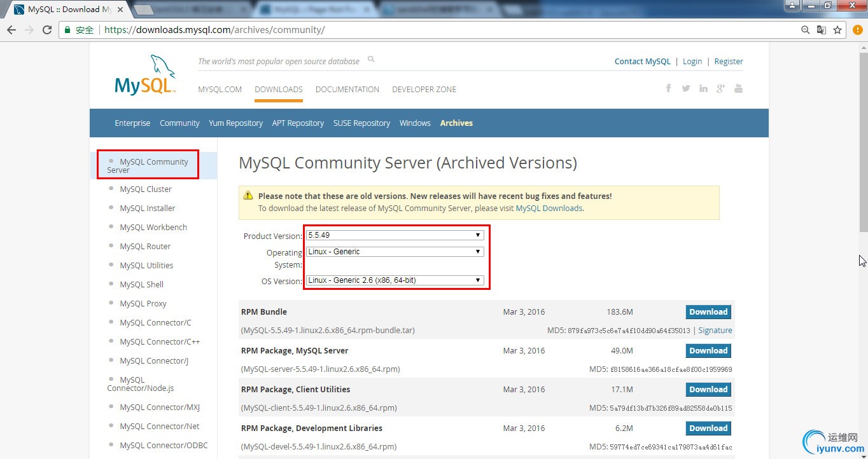Open the Signature link for RPM Bundle
The image size is (868, 459).
[x=715, y=331]
